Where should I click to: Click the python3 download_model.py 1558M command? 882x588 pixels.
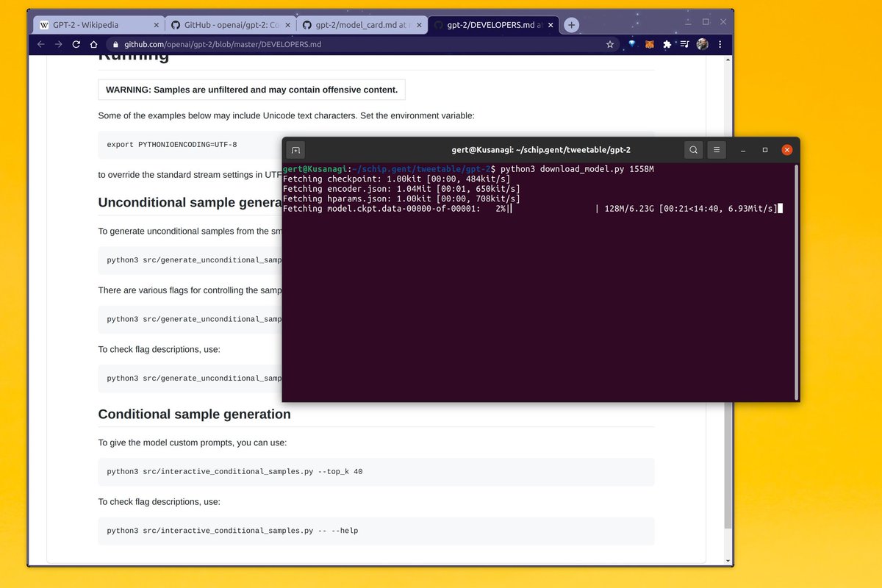577,169
